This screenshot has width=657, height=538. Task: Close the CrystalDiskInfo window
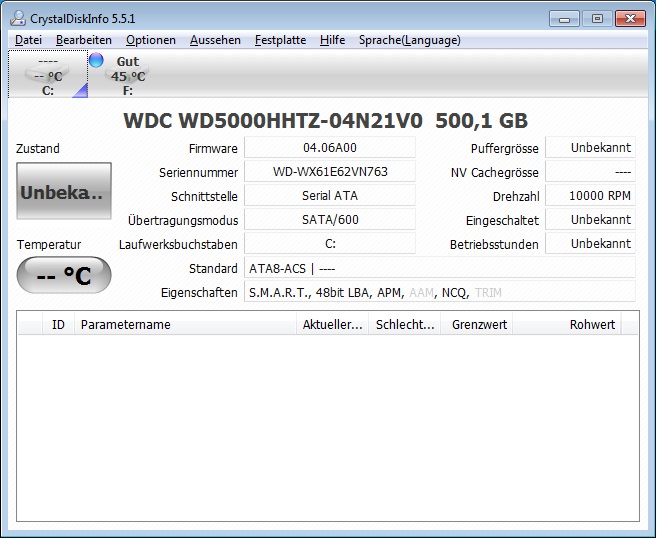[x=630, y=19]
